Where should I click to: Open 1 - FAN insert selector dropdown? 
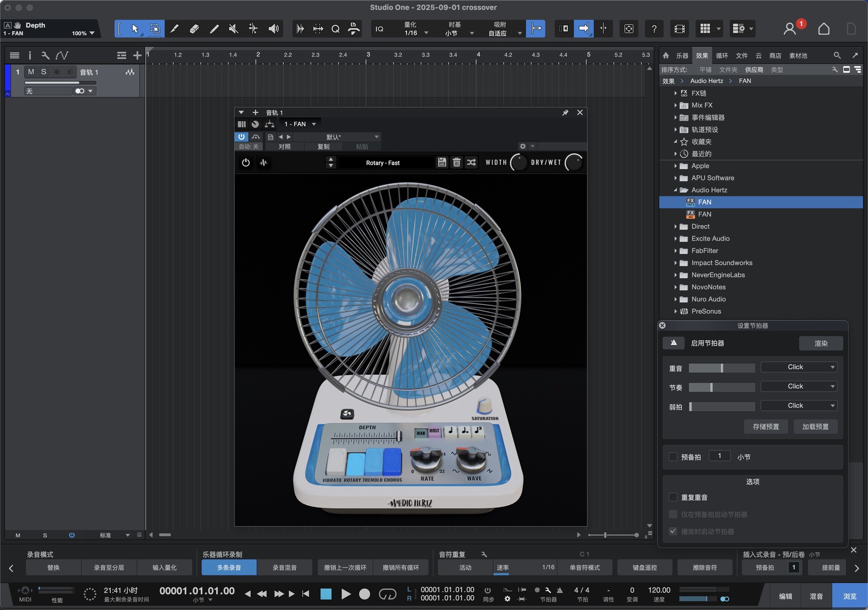(299, 124)
